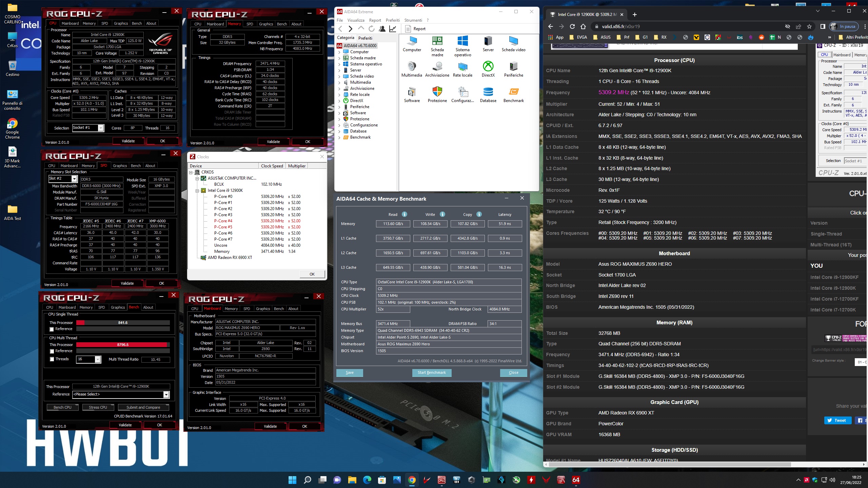Viewport: 868px width, 488px height.
Task: Click info icon next to Read column
Action: (404, 214)
